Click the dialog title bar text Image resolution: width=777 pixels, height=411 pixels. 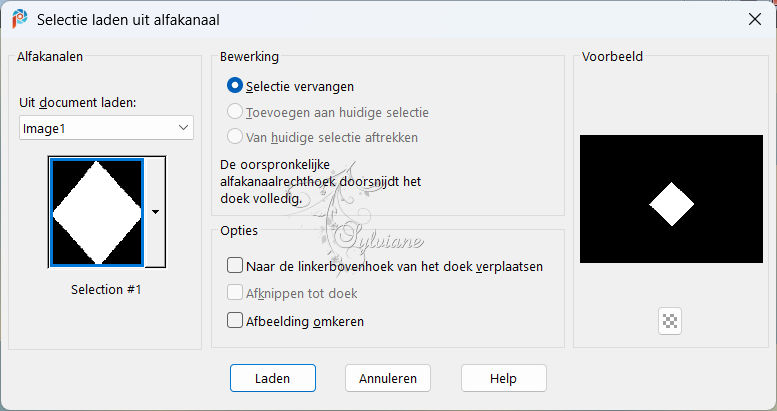click(x=128, y=20)
